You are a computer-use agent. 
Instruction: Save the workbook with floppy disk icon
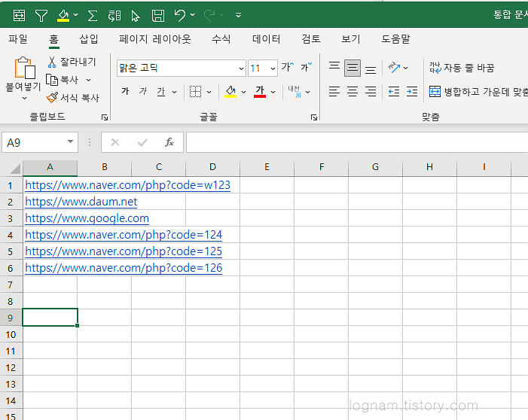click(x=158, y=16)
